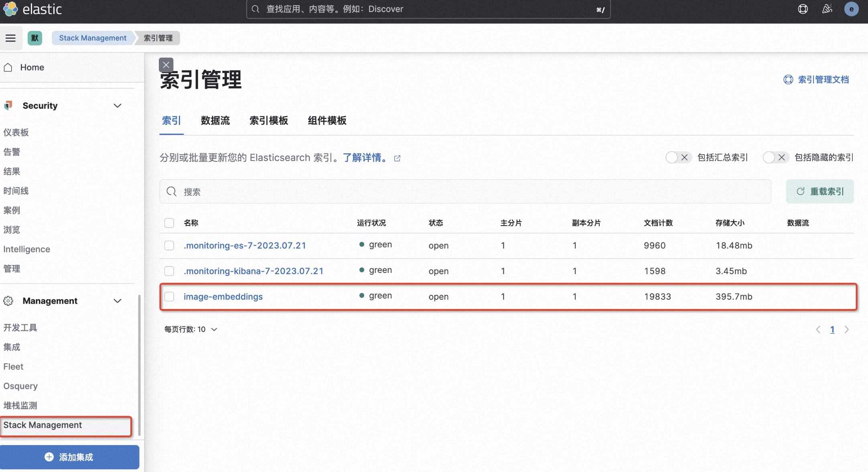Open Home in the sidebar
Viewport: 868px width, 472px height.
[32, 67]
